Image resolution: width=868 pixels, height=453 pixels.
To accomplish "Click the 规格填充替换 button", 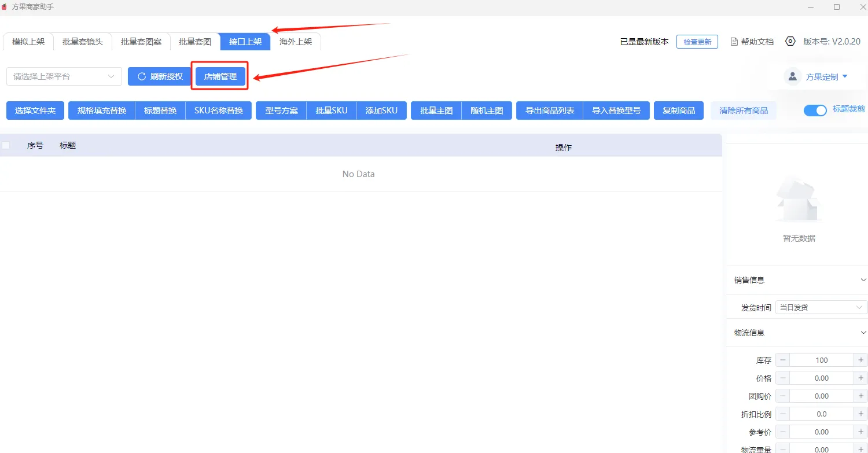I will [x=102, y=111].
